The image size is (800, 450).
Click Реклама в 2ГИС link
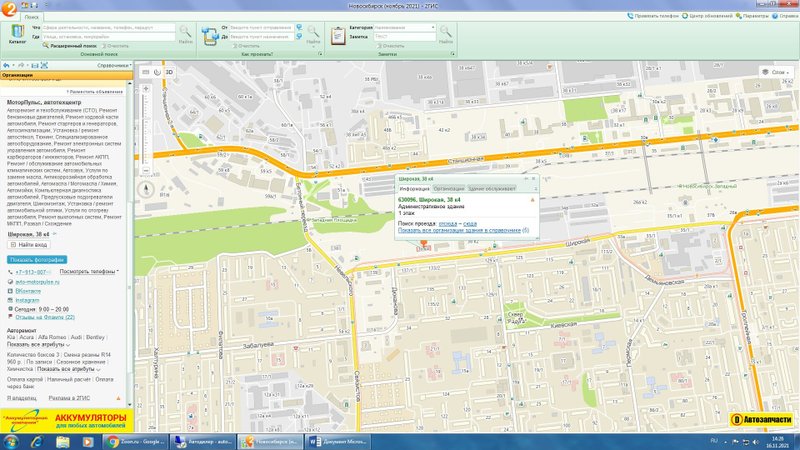pos(69,398)
